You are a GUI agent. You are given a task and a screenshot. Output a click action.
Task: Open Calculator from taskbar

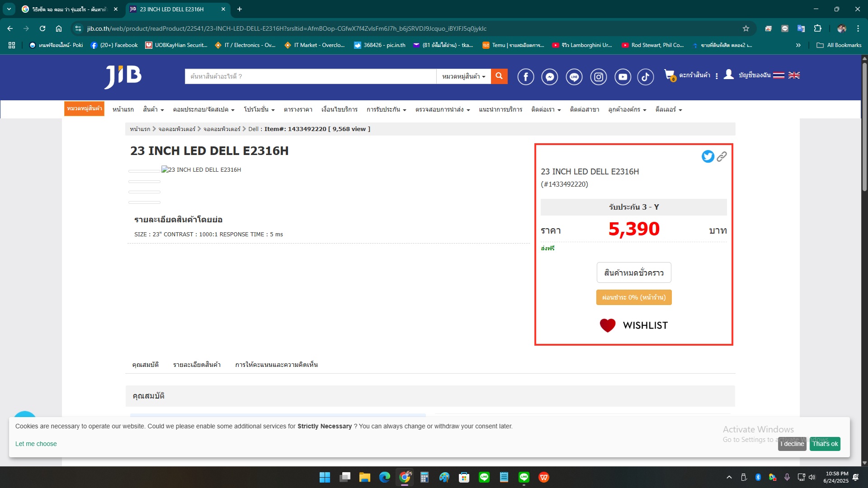point(424,477)
